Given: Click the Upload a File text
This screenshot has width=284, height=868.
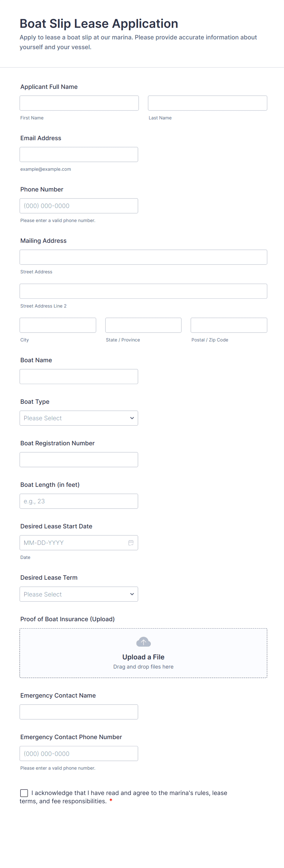Looking at the screenshot, I should 143,657.
